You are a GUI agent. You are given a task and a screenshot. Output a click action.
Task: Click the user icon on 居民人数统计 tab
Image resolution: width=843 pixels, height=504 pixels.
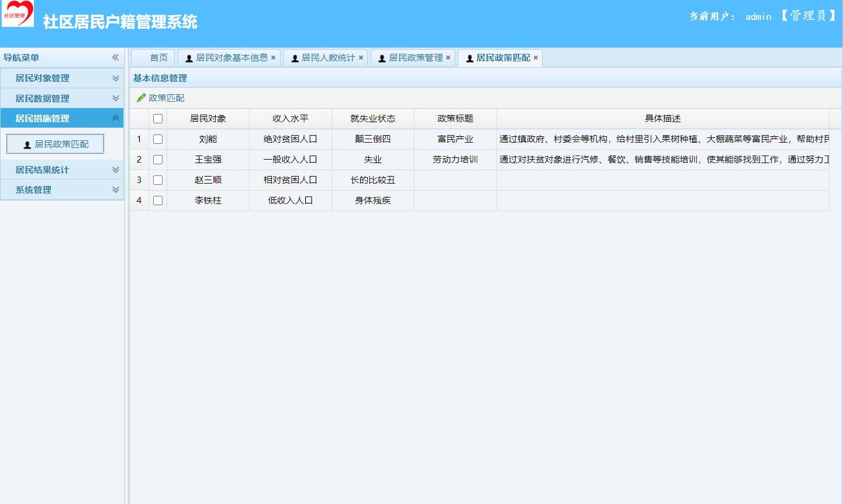coord(295,57)
